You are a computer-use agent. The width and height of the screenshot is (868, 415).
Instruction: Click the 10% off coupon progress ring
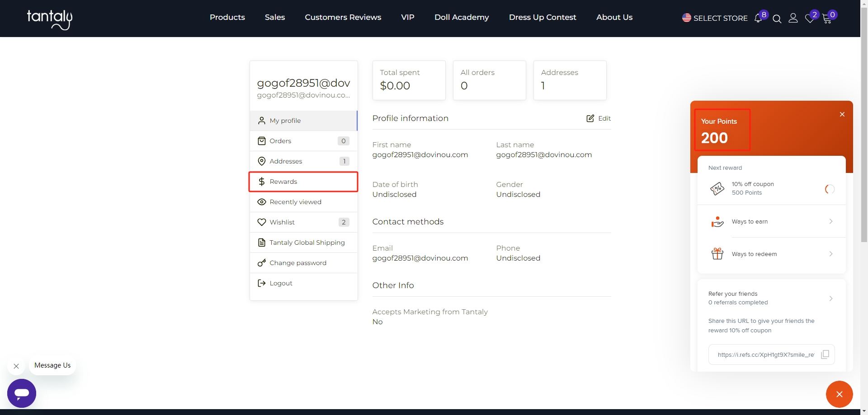pyautogui.click(x=830, y=189)
